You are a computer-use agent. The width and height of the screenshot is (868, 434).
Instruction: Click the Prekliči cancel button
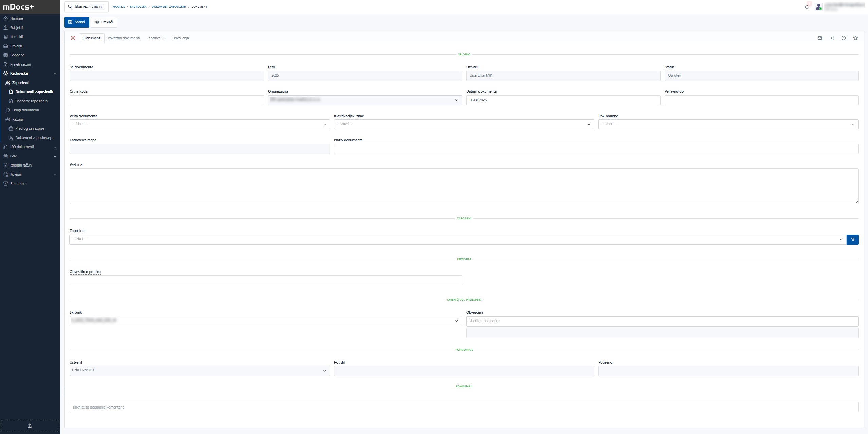104,22
